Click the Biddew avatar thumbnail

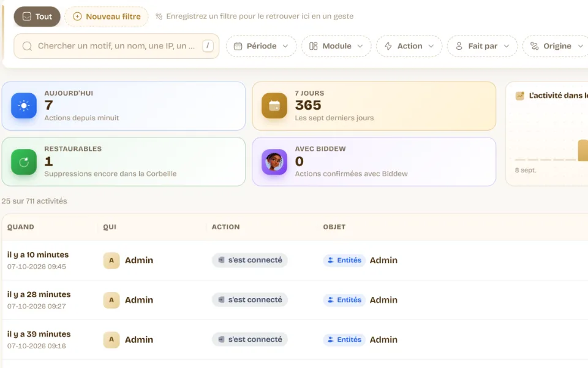tap(274, 162)
